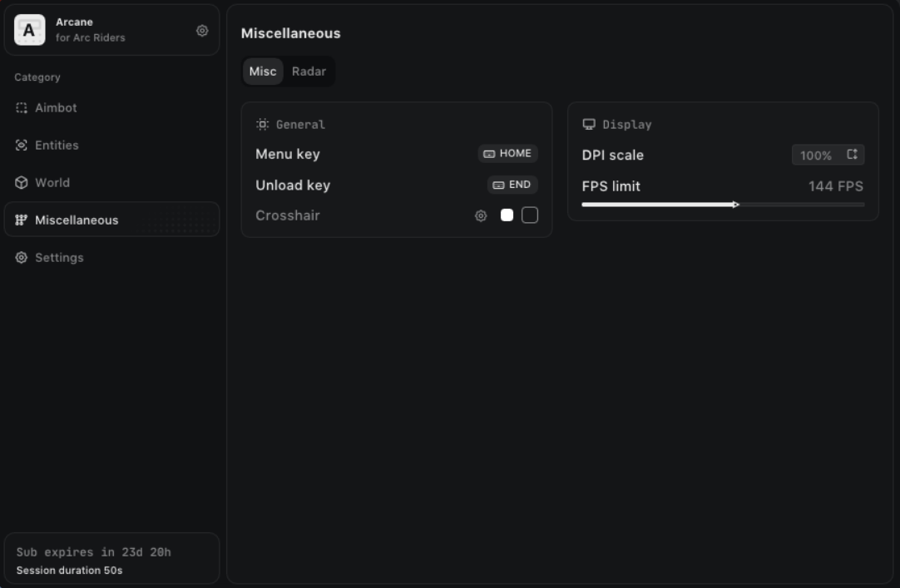900x588 pixels.
Task: Click the Aimbot category icon
Action: click(22, 108)
